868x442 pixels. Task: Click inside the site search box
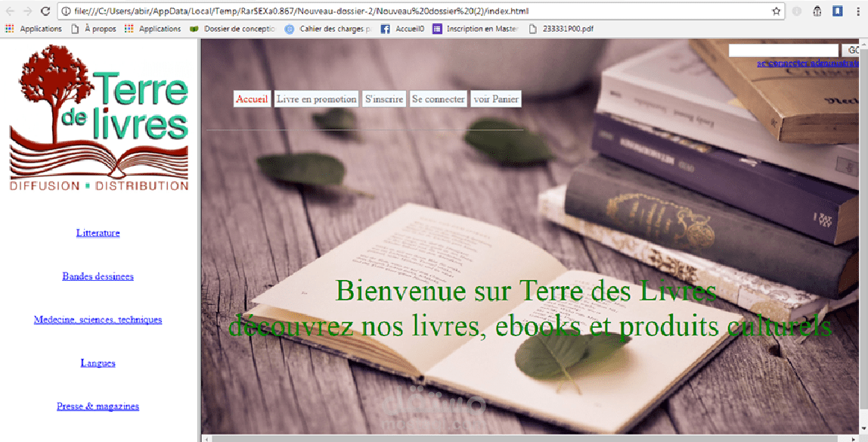tap(783, 50)
